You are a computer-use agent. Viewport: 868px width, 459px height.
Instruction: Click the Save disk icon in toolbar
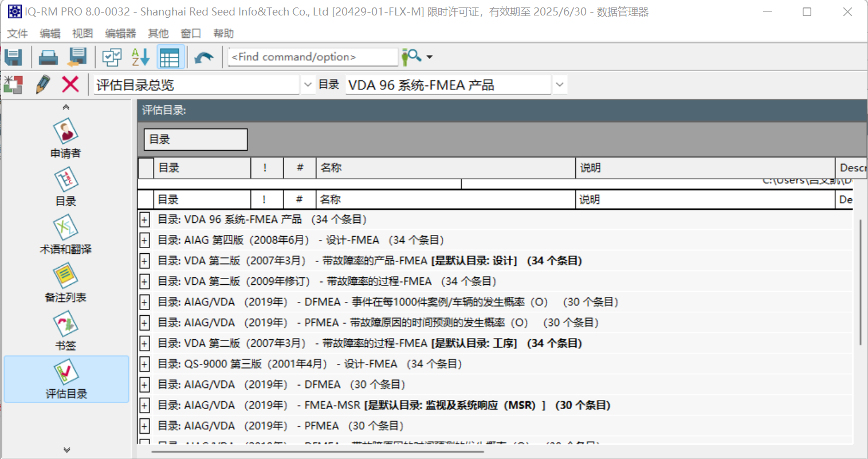click(13, 57)
